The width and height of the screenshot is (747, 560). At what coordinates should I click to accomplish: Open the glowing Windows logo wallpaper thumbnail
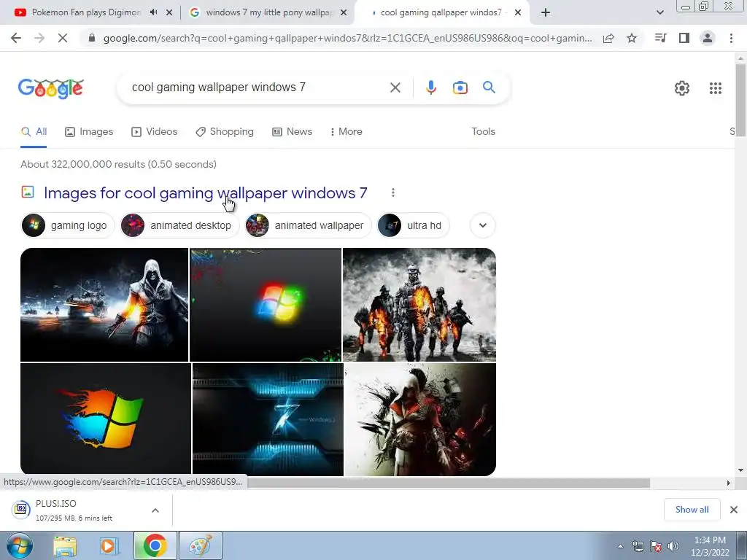[266, 305]
